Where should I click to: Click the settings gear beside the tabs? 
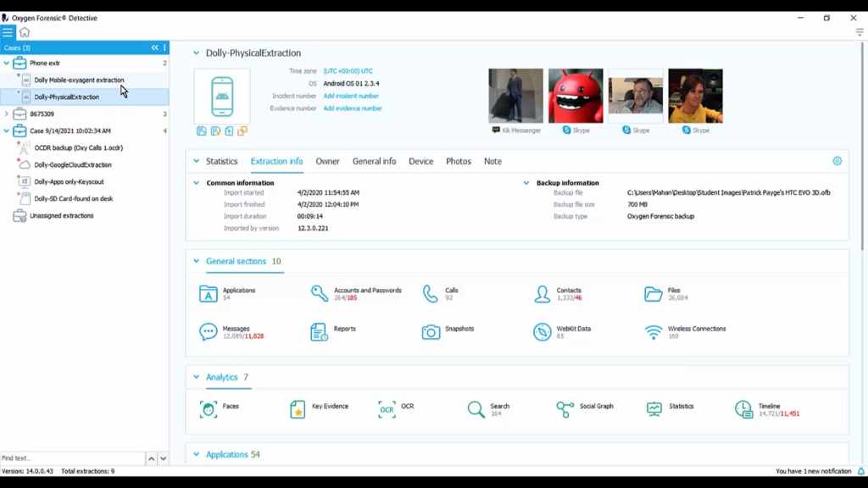tap(837, 161)
